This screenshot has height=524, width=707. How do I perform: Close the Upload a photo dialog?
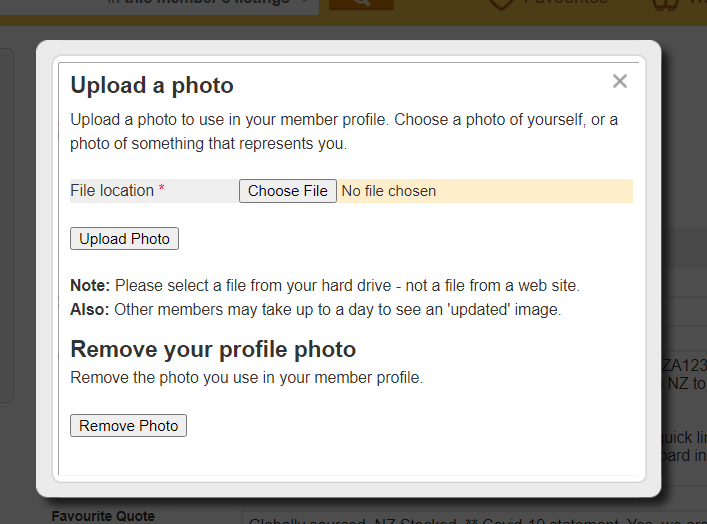point(620,82)
